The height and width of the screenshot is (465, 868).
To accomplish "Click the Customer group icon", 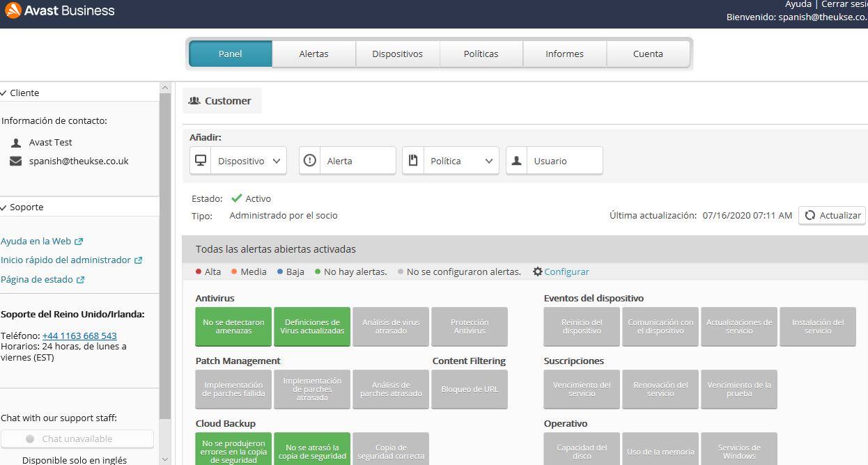I will click(194, 101).
